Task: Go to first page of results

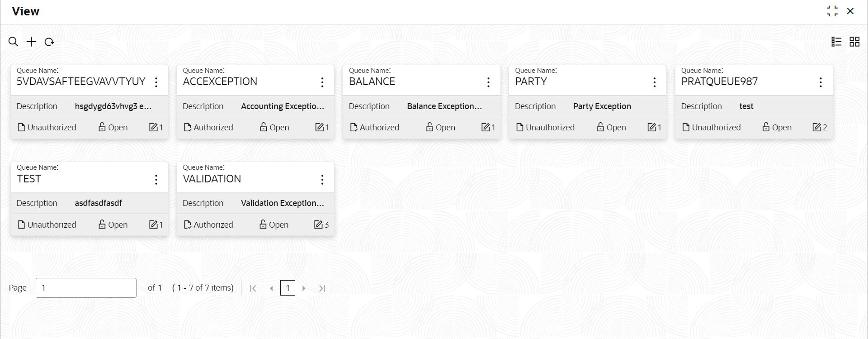Action: click(x=253, y=288)
